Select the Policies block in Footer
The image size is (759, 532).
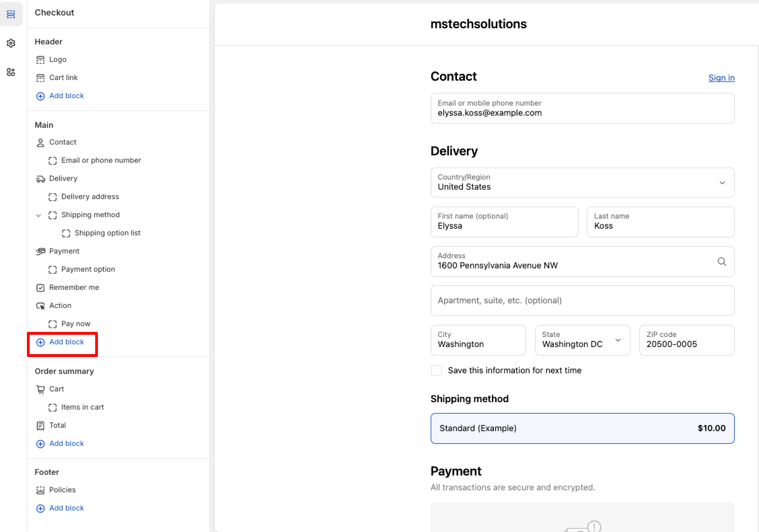62,490
